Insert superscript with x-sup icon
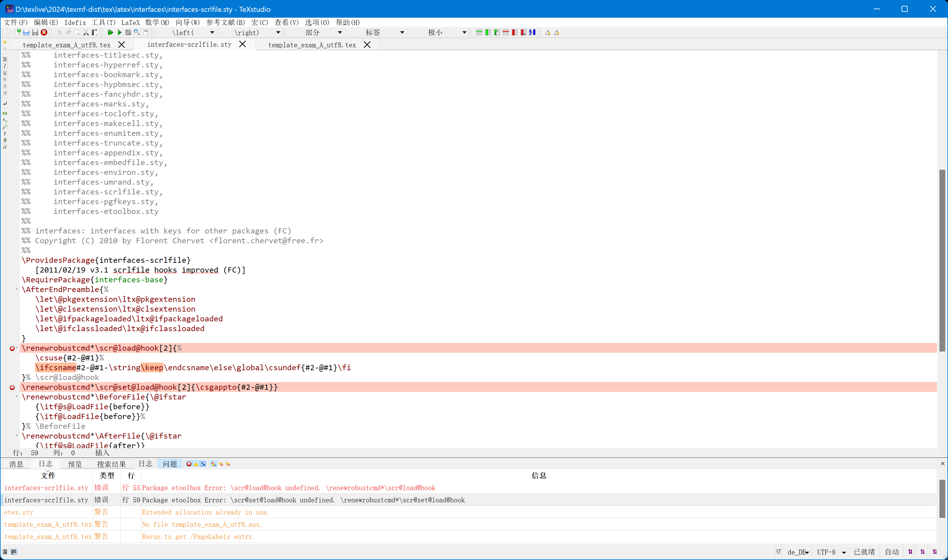Viewport: 948px width, 560px height. pyautogui.click(x=5, y=127)
